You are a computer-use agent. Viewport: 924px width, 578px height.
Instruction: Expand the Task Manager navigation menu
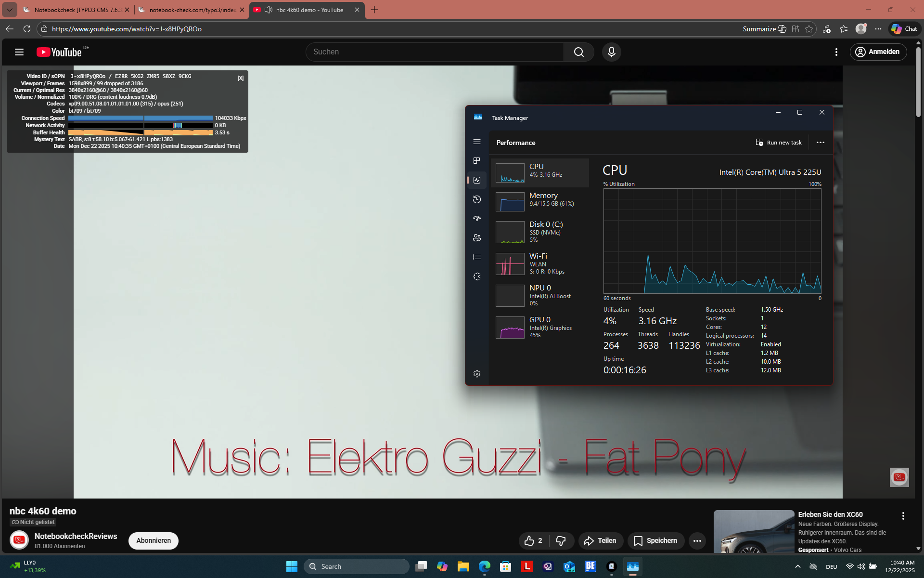tap(477, 142)
